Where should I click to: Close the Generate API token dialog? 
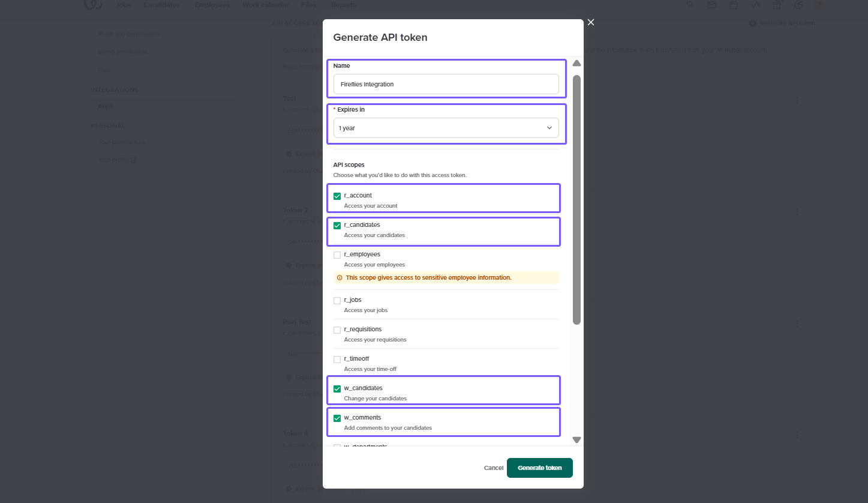click(x=591, y=22)
